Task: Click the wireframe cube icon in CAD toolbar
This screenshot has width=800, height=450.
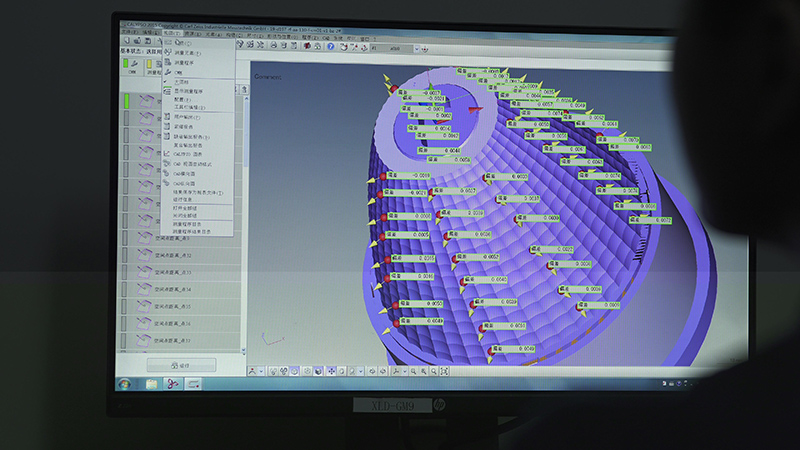Action: coord(308,371)
